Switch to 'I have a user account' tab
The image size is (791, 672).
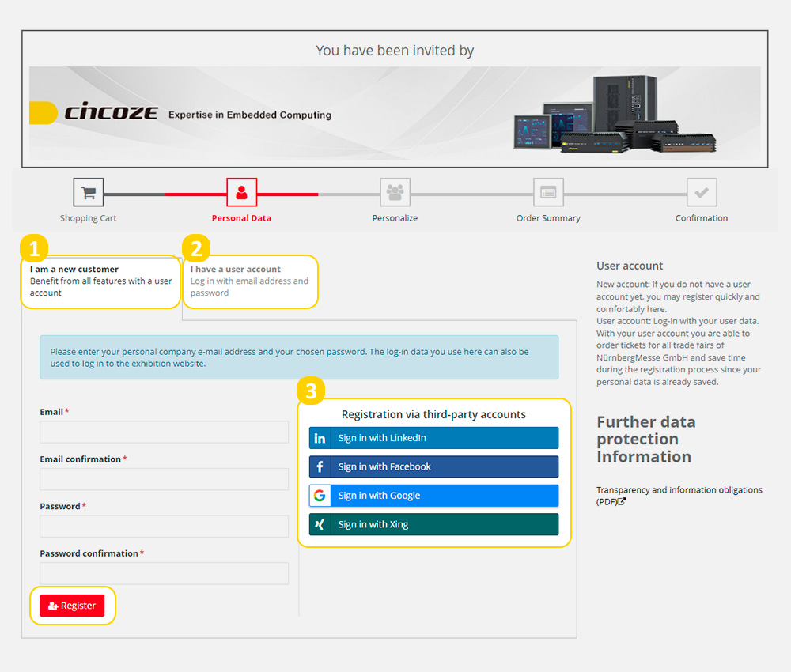250,281
